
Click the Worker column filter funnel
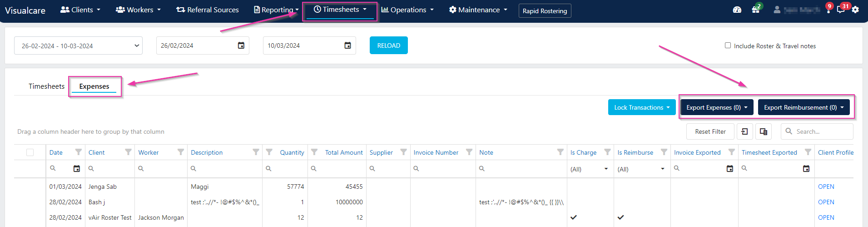click(181, 152)
